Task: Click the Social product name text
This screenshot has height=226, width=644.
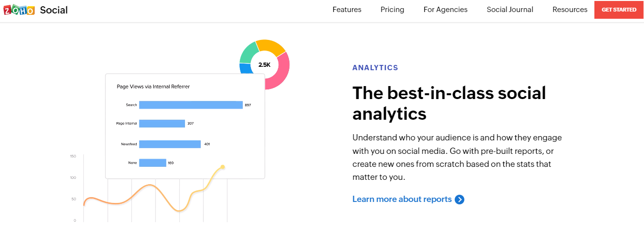Action: click(x=54, y=10)
